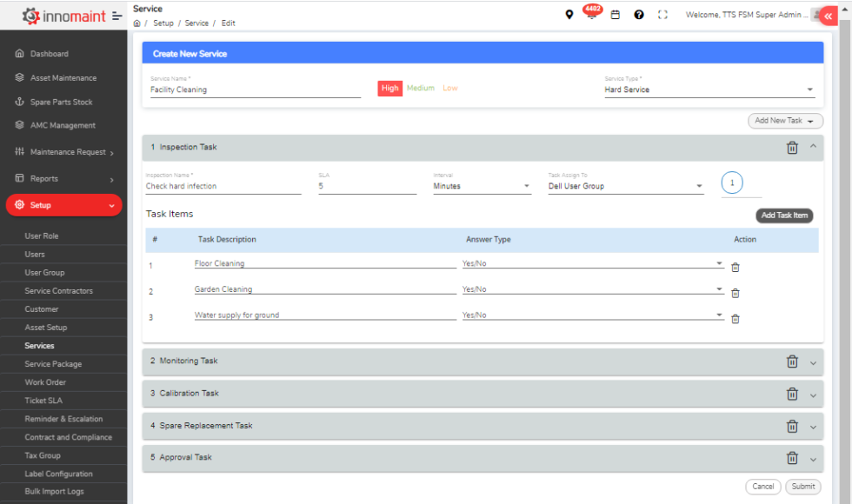Collapse the sidebar using the red chevron
The image size is (852, 504).
tap(827, 15)
